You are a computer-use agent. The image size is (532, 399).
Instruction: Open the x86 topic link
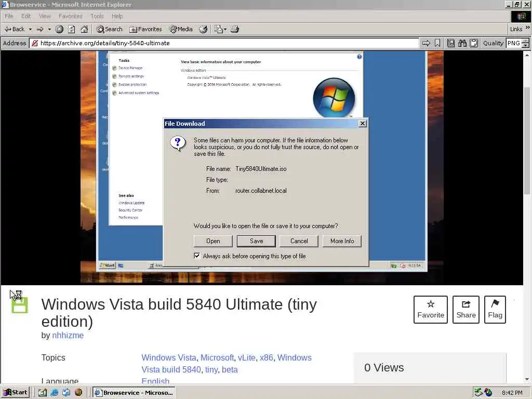click(267, 357)
